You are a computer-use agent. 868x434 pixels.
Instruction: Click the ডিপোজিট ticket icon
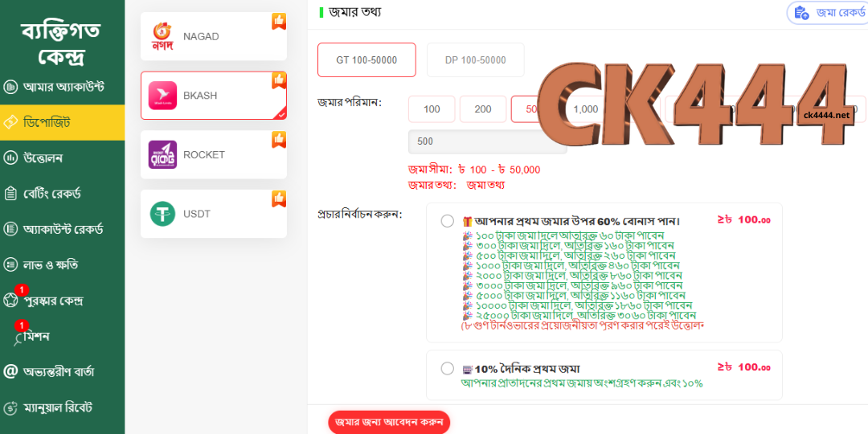(10, 122)
